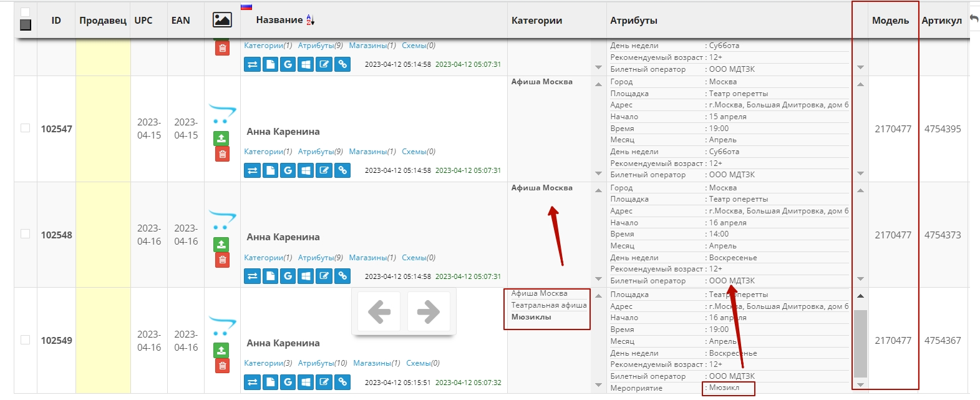The width and height of the screenshot is (980, 400).
Task: Click the chain link icon for product 102549
Action: (342, 382)
